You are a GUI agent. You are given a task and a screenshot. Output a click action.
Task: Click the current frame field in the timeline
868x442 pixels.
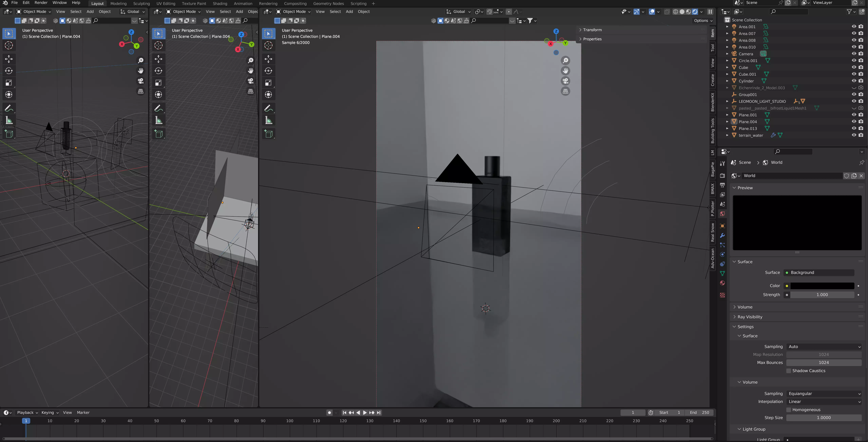point(633,413)
